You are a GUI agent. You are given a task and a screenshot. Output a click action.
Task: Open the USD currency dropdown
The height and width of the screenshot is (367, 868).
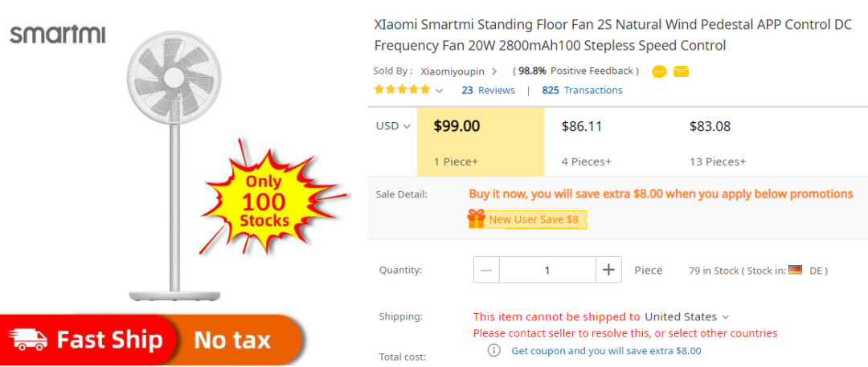(x=393, y=126)
